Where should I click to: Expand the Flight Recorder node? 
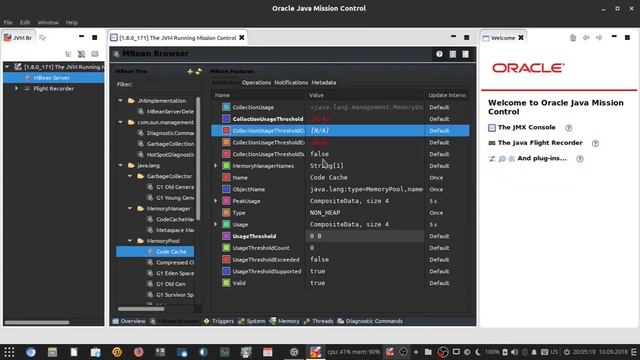pyautogui.click(x=16, y=88)
